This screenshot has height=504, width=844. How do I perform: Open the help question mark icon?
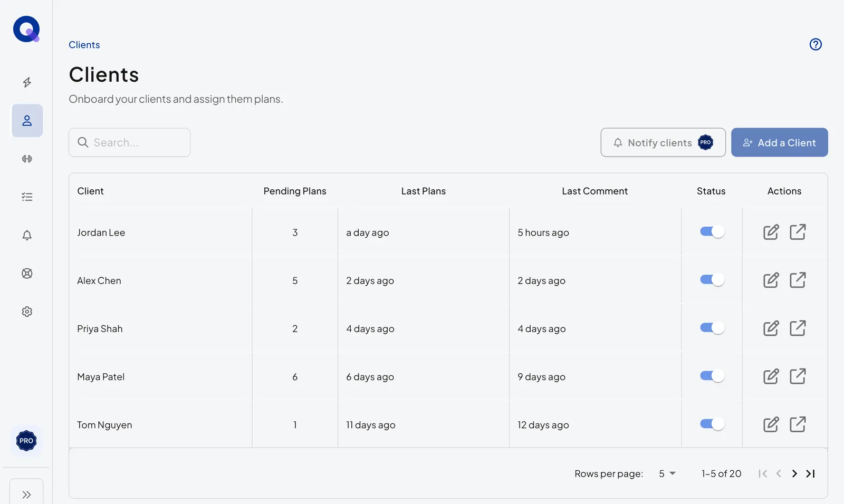tap(816, 44)
